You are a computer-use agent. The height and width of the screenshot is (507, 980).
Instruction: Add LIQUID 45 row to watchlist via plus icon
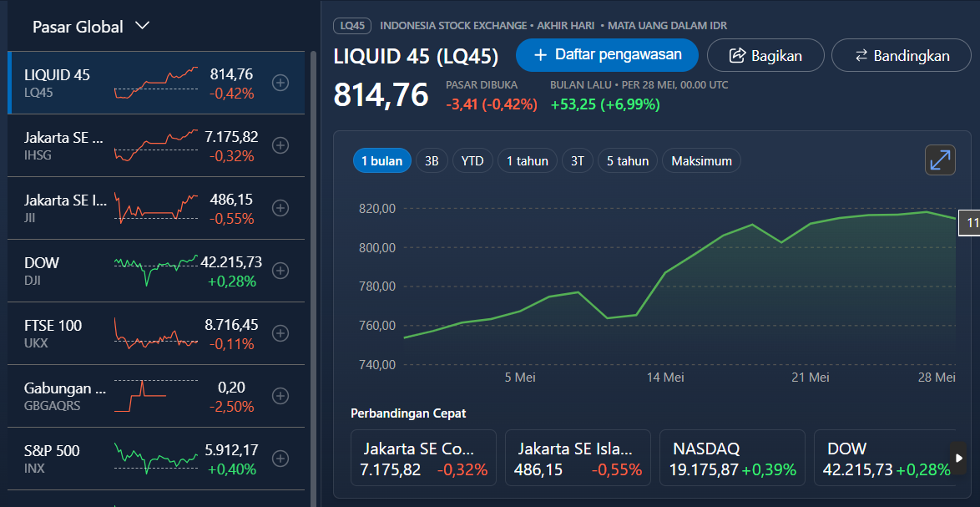[280, 83]
